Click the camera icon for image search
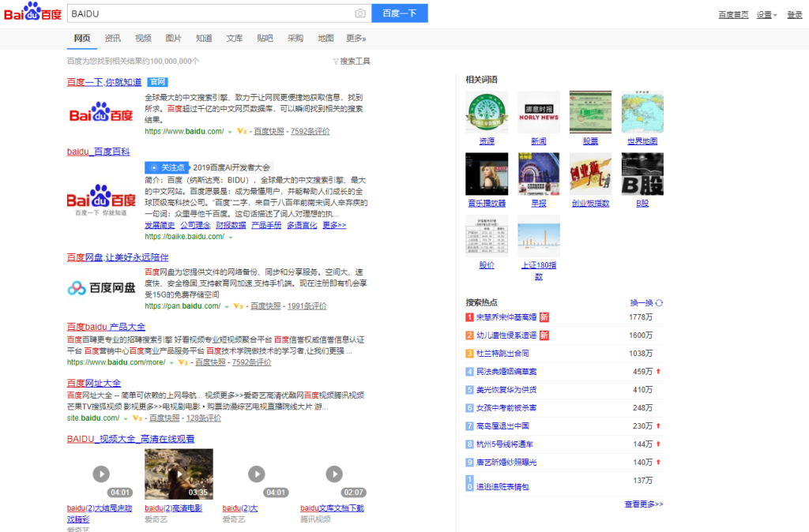This screenshot has height=532, width=809. pos(360,13)
